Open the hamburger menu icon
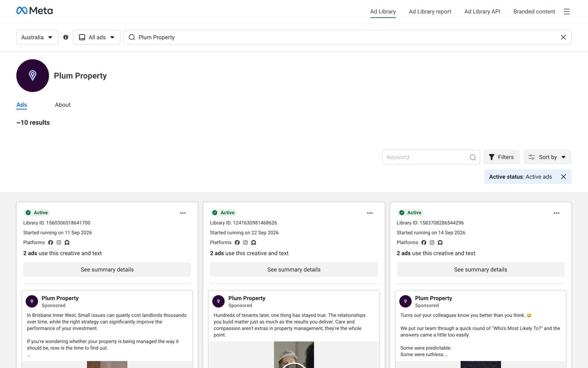 coord(567,11)
